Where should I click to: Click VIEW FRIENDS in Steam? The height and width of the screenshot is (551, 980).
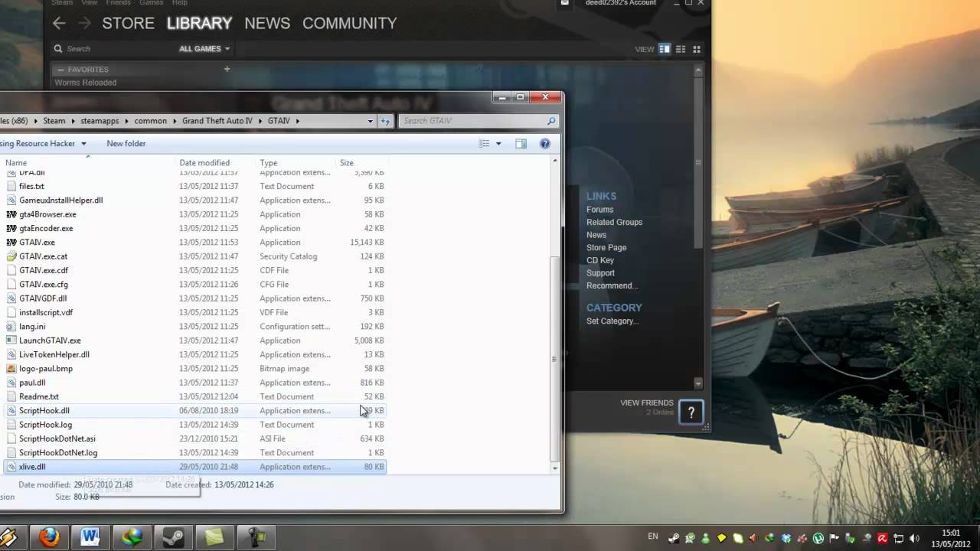647,403
